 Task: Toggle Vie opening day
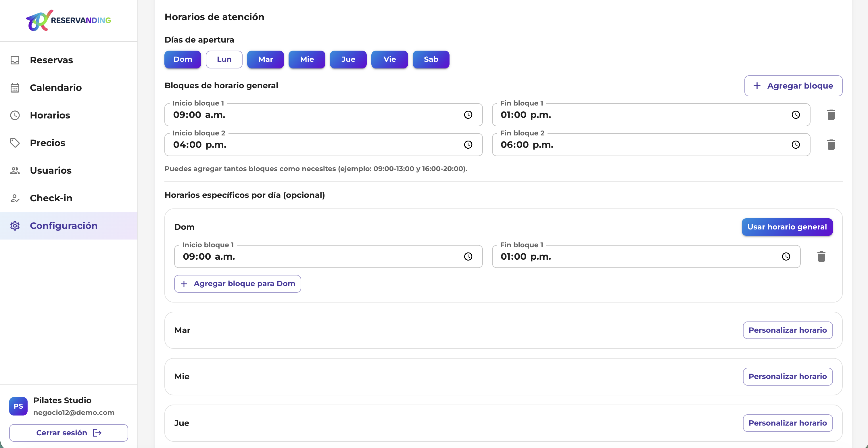(x=389, y=59)
